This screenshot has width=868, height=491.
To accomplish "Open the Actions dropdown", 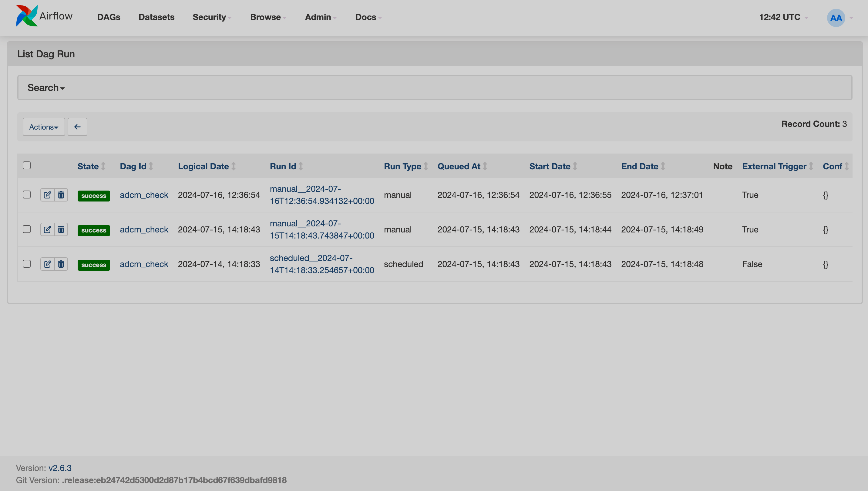I will click(43, 127).
